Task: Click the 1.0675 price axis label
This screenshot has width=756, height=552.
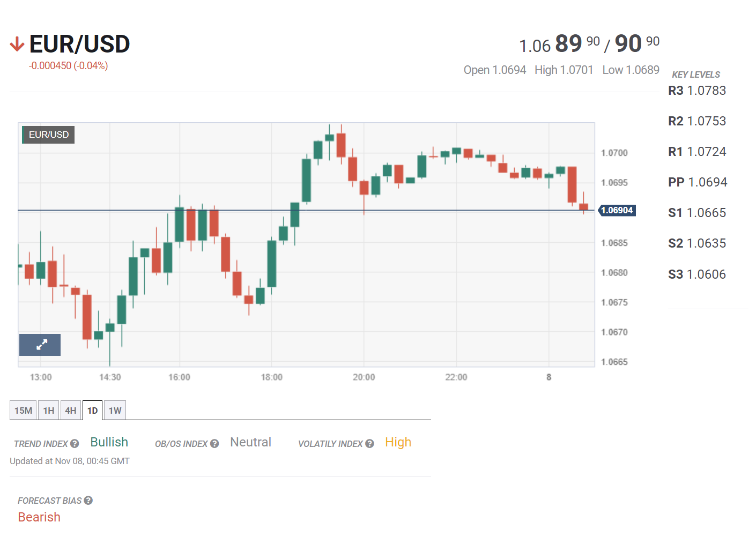Action: (614, 302)
